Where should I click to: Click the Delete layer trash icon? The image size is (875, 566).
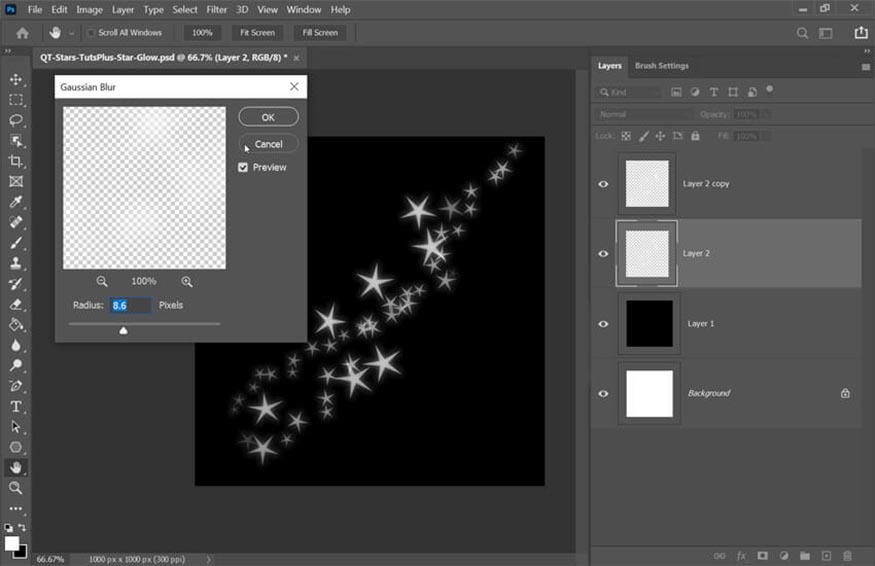coord(847,555)
